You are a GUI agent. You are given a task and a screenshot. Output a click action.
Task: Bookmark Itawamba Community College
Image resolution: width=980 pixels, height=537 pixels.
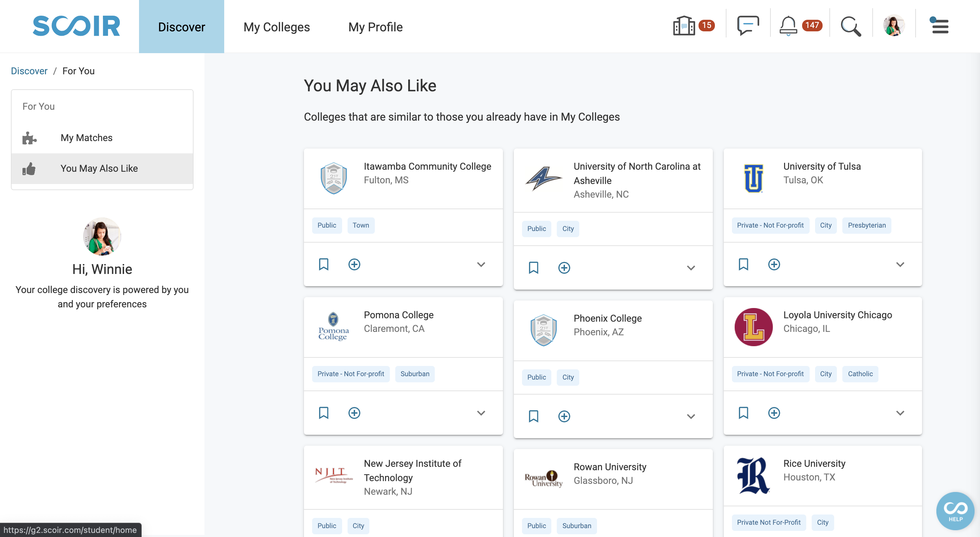tap(324, 264)
